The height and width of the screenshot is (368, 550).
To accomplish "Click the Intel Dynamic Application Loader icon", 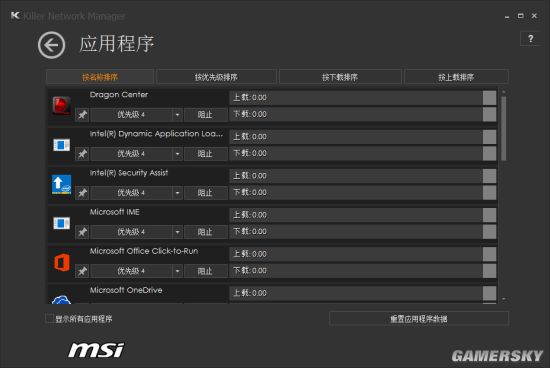I will click(x=61, y=145).
